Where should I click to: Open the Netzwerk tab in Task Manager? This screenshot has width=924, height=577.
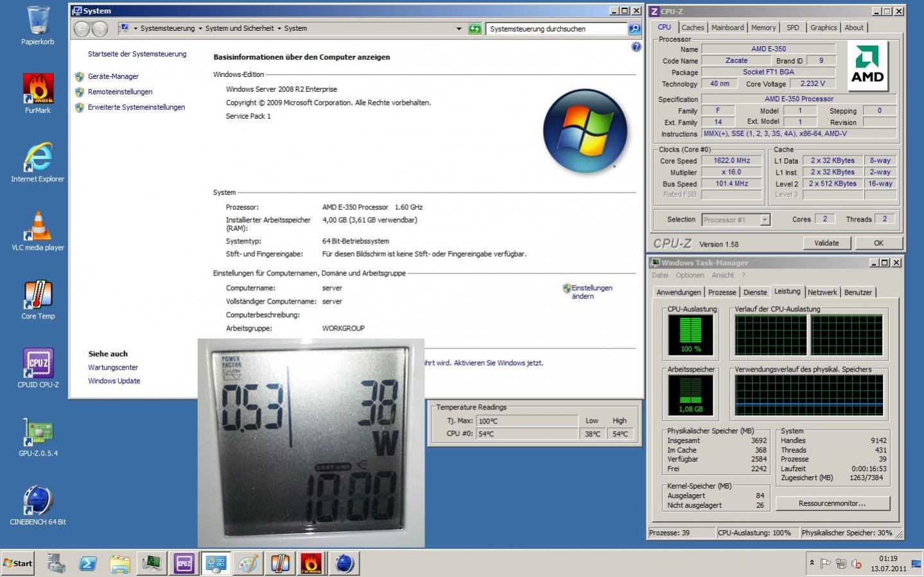tap(822, 292)
